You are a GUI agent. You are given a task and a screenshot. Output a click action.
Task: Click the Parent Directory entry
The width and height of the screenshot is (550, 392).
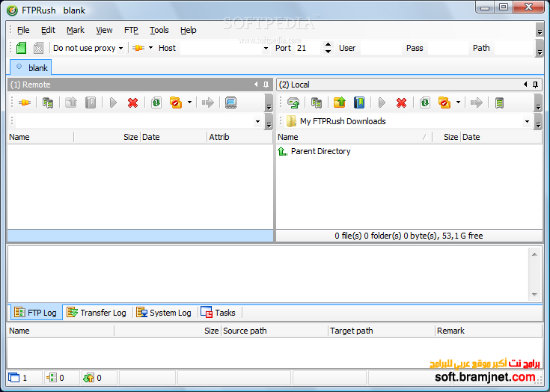pyautogui.click(x=314, y=151)
